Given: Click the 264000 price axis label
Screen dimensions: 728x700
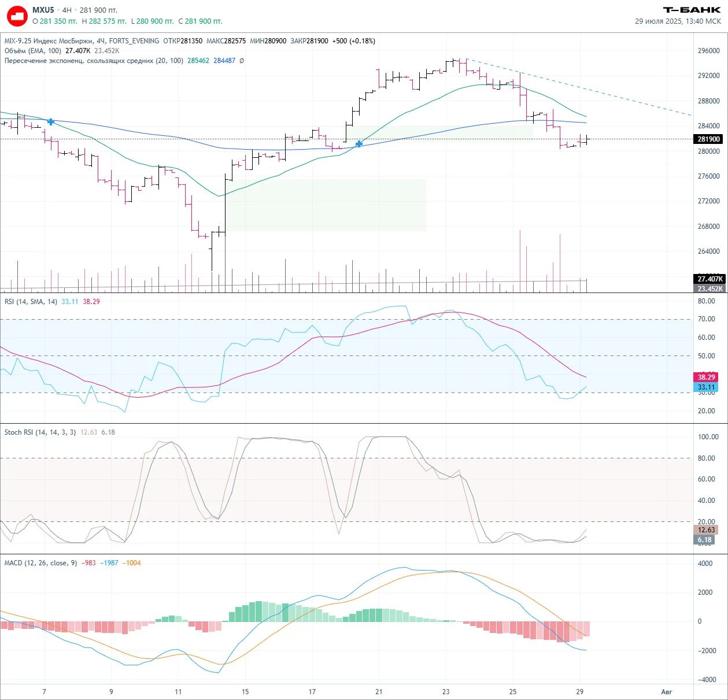Looking at the screenshot, I should (x=708, y=251).
